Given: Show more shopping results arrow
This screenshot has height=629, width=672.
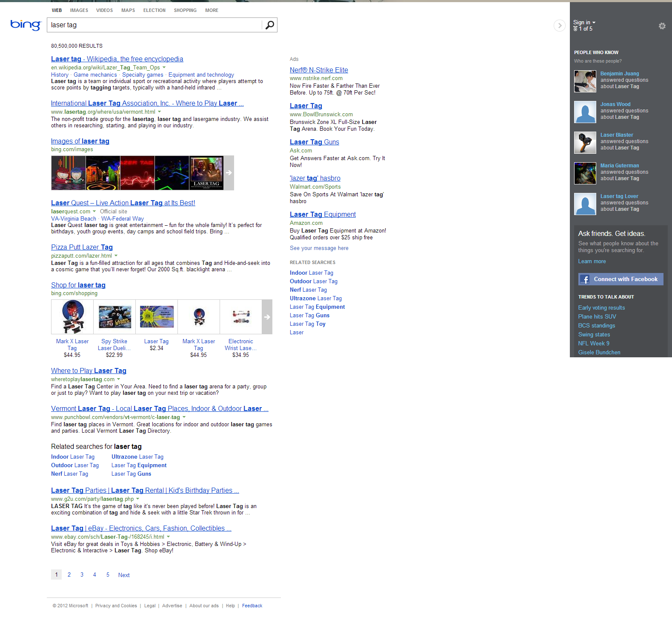Looking at the screenshot, I should click(x=267, y=317).
